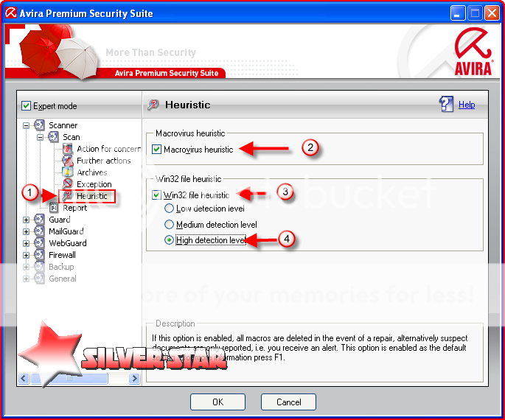Screen dimensions: 505x420
Task: Click the Report document icon
Action: coord(54,208)
